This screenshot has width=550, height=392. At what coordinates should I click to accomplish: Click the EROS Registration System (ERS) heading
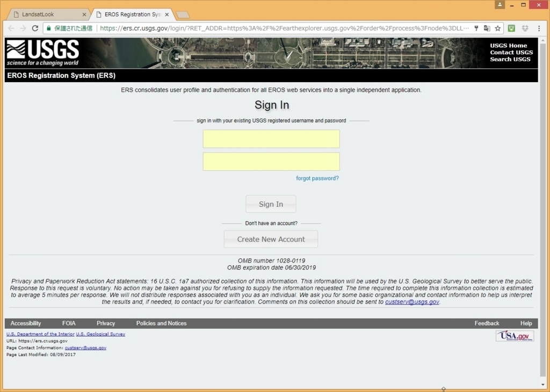[61, 75]
